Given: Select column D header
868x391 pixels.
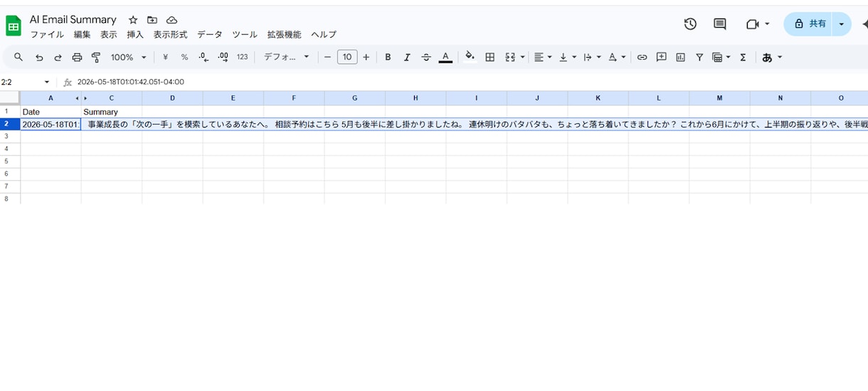Looking at the screenshot, I should tap(172, 98).
